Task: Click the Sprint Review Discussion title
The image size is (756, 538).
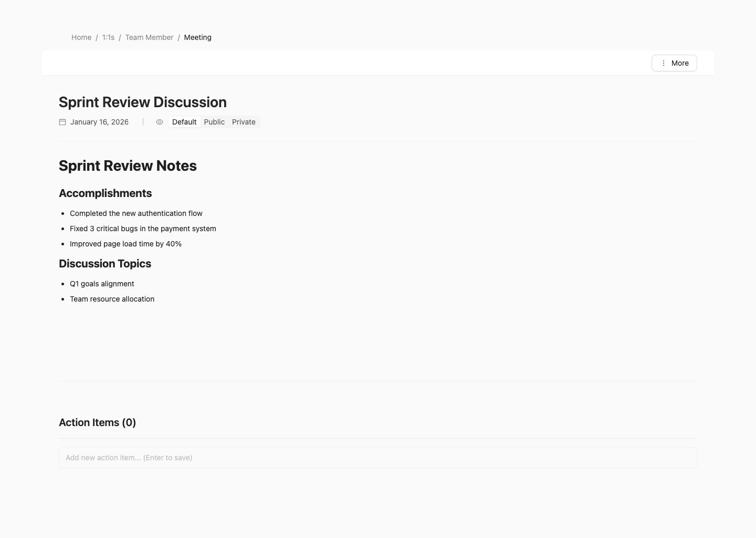Action: [x=142, y=102]
